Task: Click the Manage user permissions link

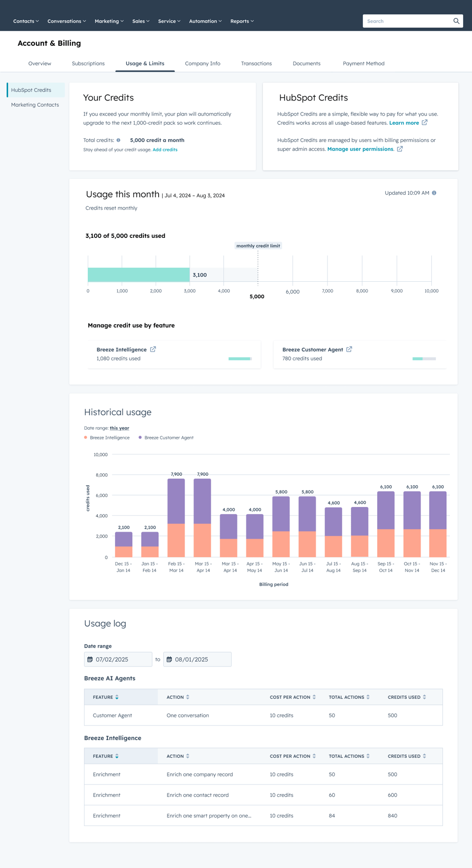Action: click(x=360, y=149)
